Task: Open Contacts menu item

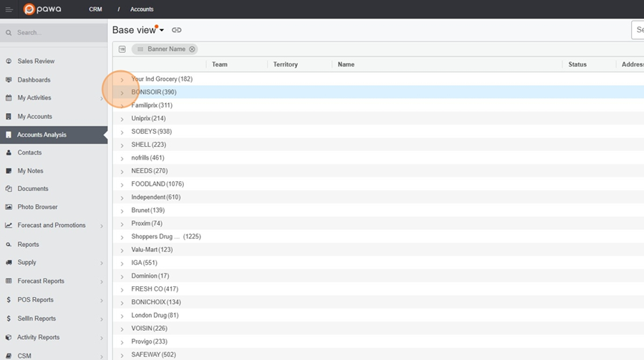Action: tap(54, 152)
